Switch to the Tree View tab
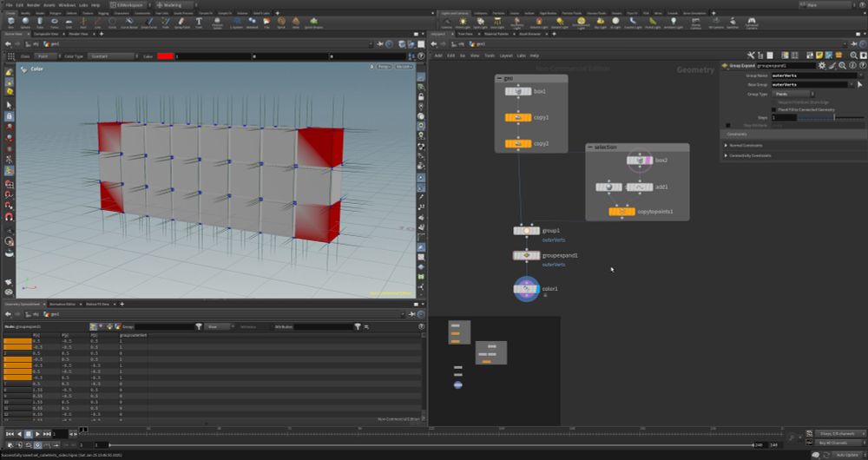The image size is (868, 460). click(465, 34)
